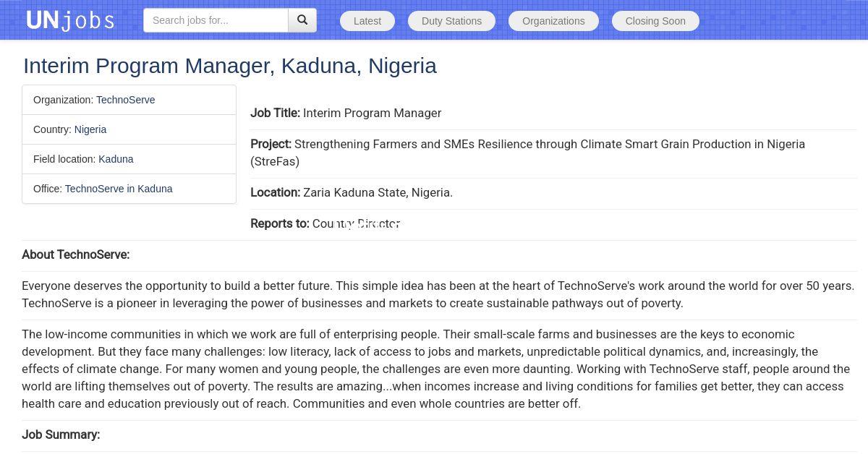868x454 pixels.
Task: Click the UNjobs logo
Action: point(70,20)
